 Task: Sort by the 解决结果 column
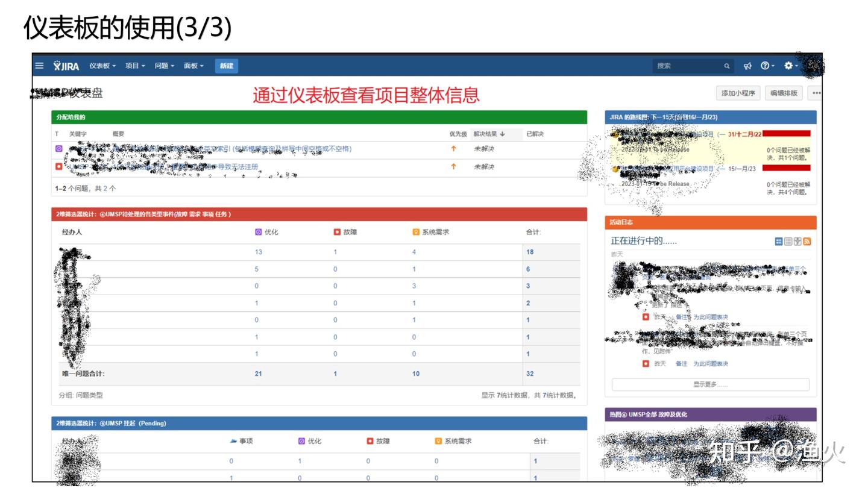(489, 134)
